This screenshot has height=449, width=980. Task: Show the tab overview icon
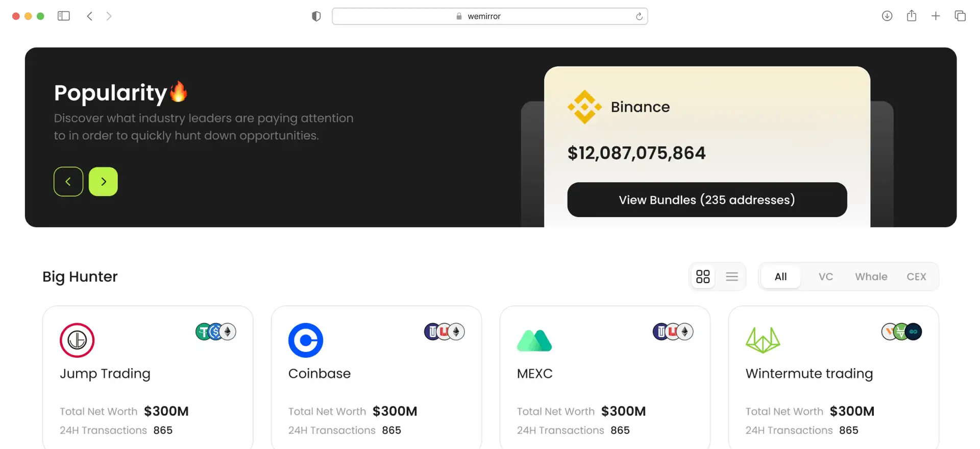(960, 16)
